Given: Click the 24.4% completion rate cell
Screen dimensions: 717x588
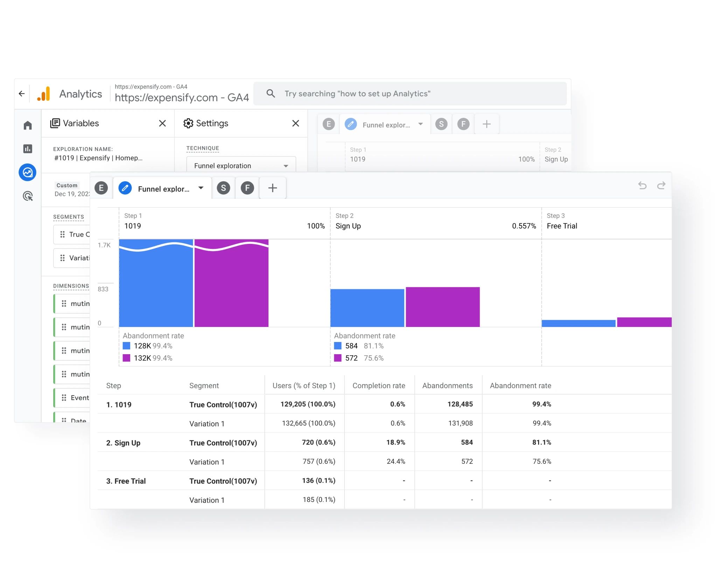Looking at the screenshot, I should [x=396, y=461].
